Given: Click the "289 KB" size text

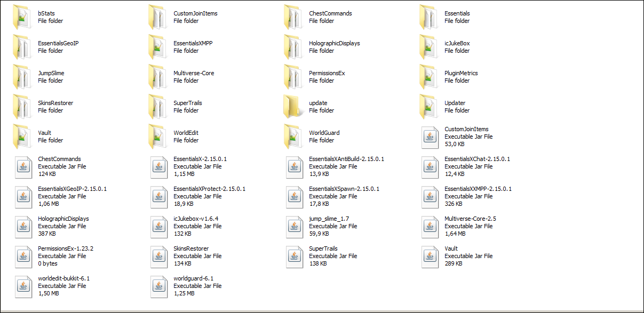Looking at the screenshot, I should pyautogui.click(x=453, y=263).
